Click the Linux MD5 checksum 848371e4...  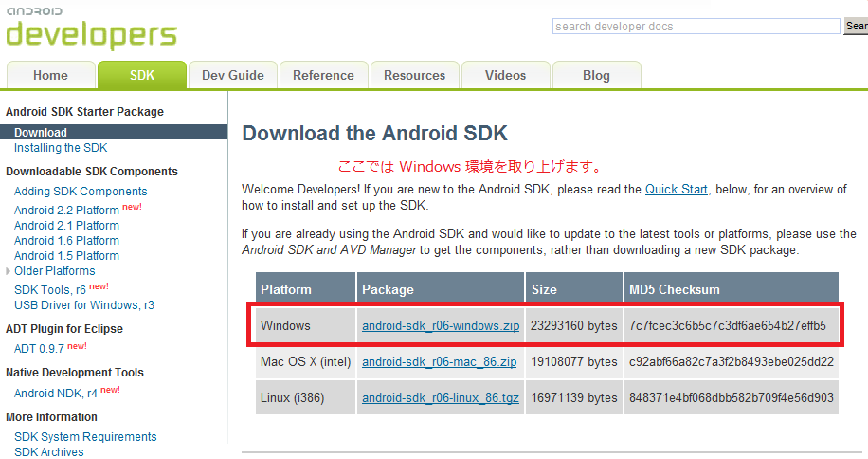[x=732, y=397]
